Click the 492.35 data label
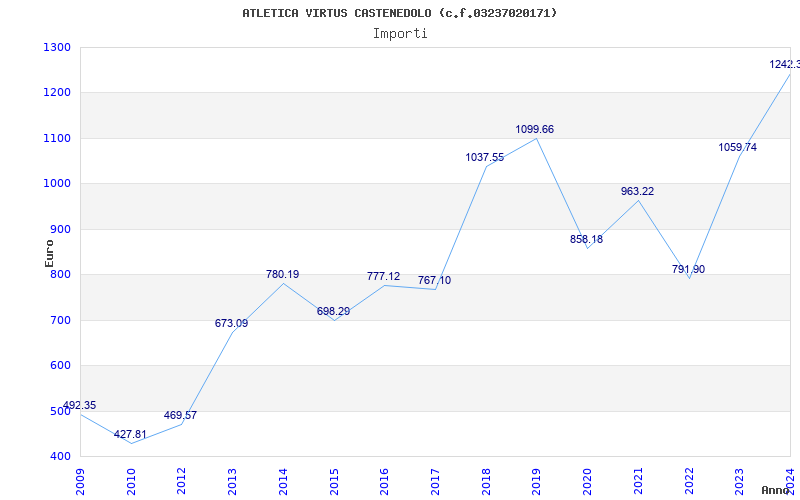This screenshot has height=500, width=800. click(79, 405)
